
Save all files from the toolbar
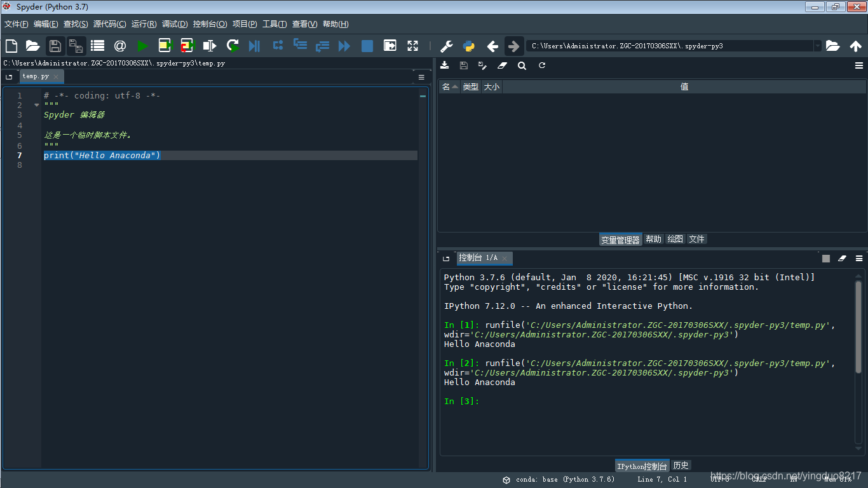pos(76,46)
